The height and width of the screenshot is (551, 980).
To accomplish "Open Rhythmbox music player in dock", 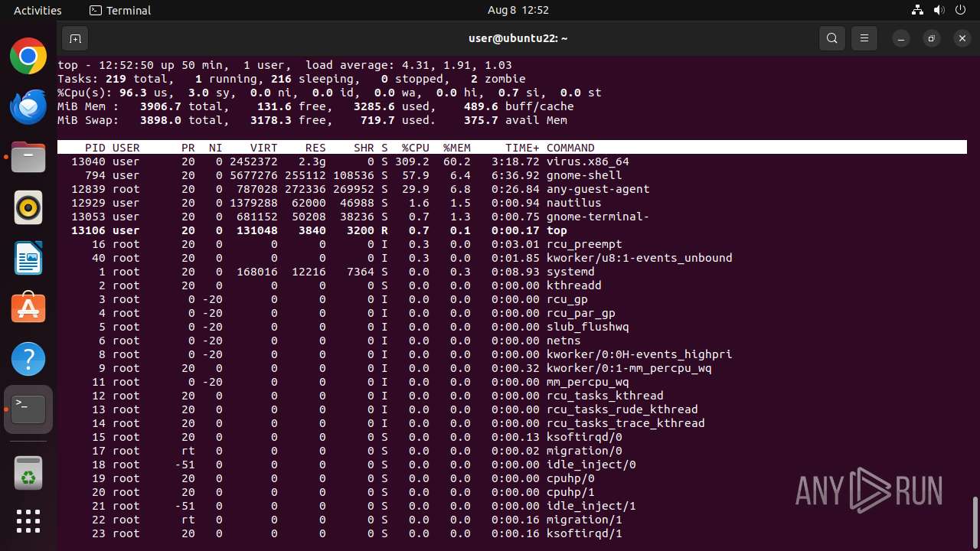I will pyautogui.click(x=28, y=207).
